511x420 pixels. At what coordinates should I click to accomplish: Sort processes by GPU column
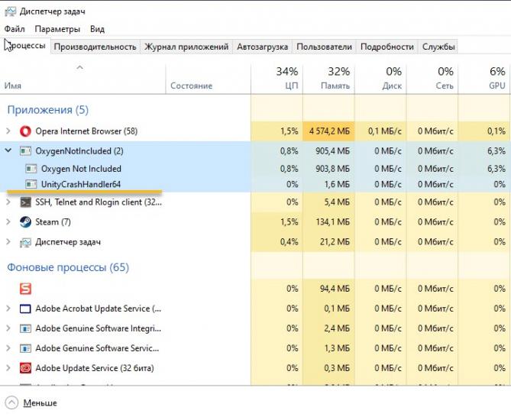[484, 79]
